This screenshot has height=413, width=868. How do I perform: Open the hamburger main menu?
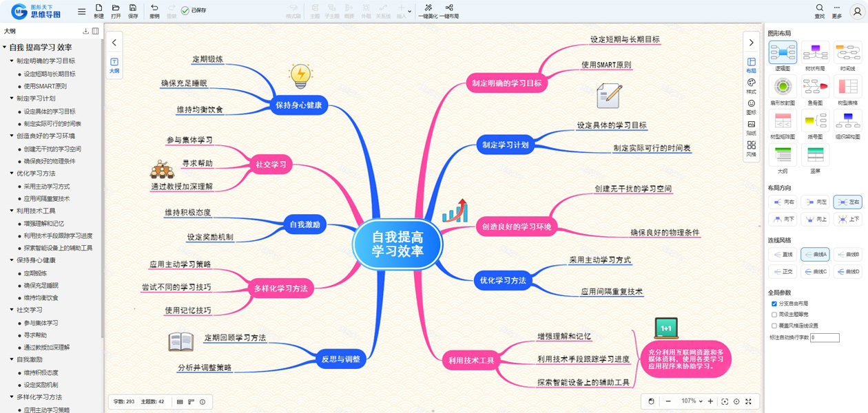82,12
